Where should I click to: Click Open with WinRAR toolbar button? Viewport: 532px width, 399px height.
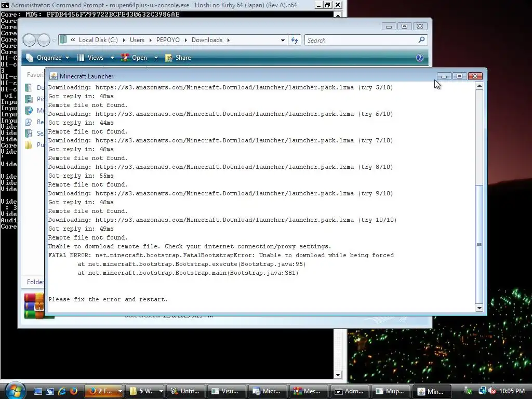coord(135,58)
